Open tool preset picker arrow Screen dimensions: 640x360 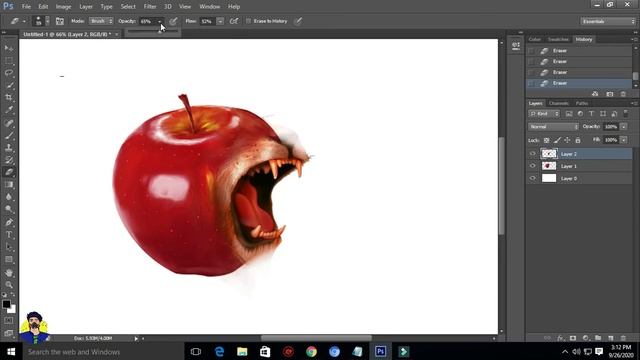(24, 21)
